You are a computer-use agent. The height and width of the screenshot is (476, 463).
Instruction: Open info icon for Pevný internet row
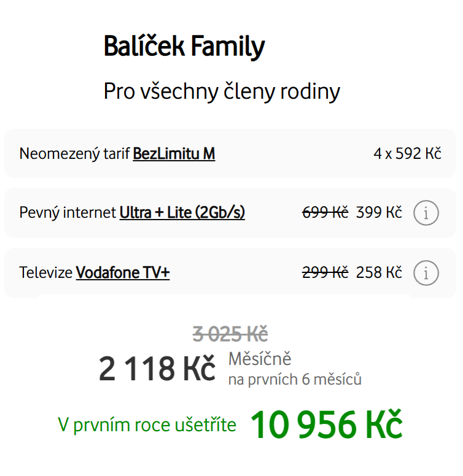coord(426,213)
